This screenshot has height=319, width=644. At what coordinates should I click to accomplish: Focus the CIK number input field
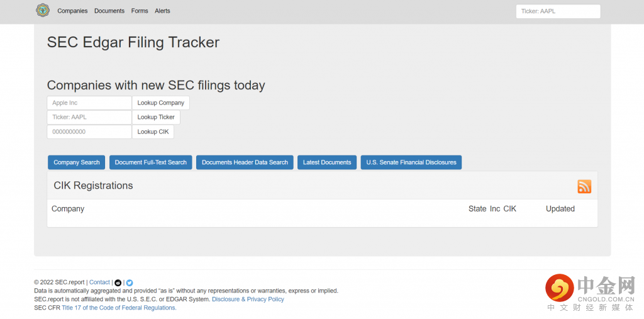click(89, 132)
